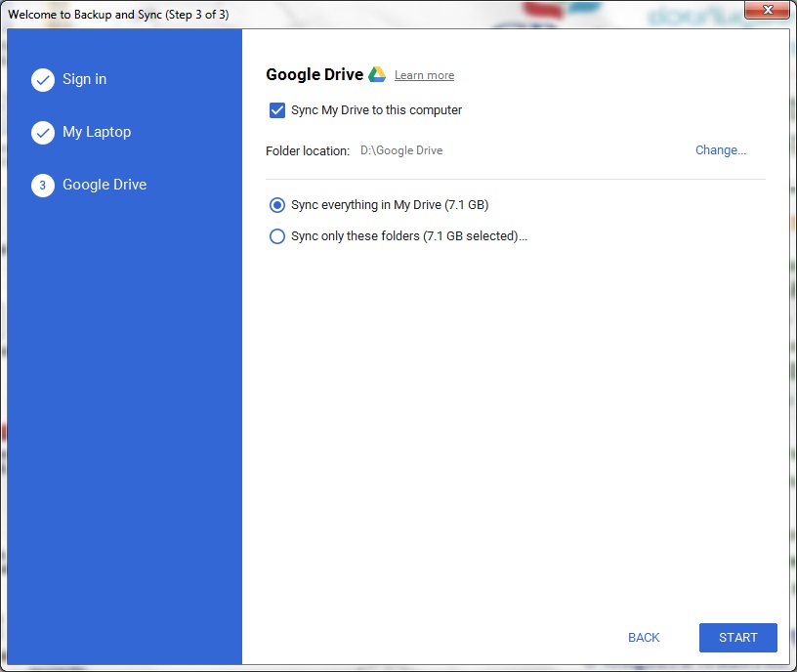Select the My Laptop step in the sidebar

(98, 132)
